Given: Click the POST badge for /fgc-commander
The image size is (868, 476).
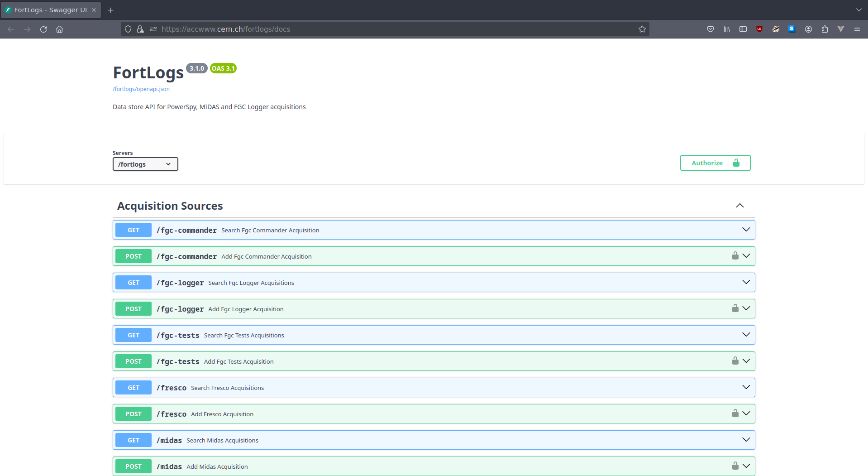Looking at the screenshot, I should (x=134, y=256).
